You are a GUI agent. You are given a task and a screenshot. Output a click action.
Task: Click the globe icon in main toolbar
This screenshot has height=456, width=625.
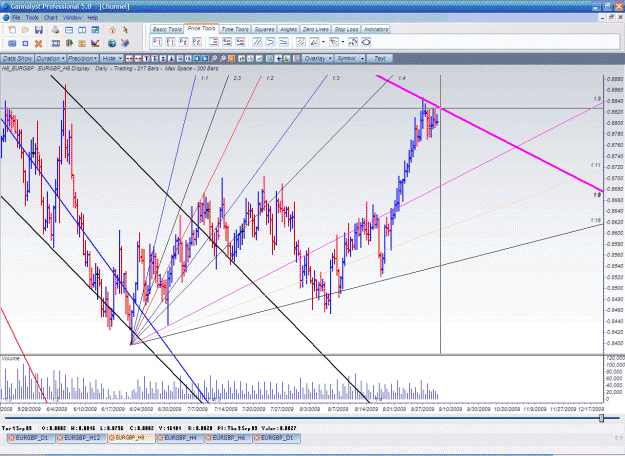pos(112,43)
